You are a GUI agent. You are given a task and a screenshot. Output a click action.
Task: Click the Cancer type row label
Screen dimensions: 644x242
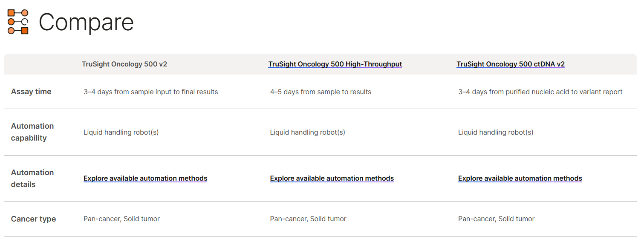pos(33,219)
